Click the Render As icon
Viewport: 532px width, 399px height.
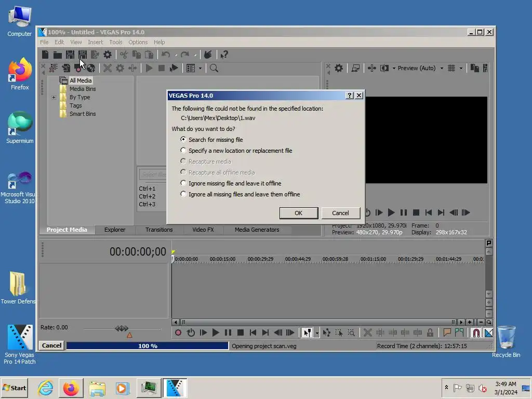pos(95,55)
